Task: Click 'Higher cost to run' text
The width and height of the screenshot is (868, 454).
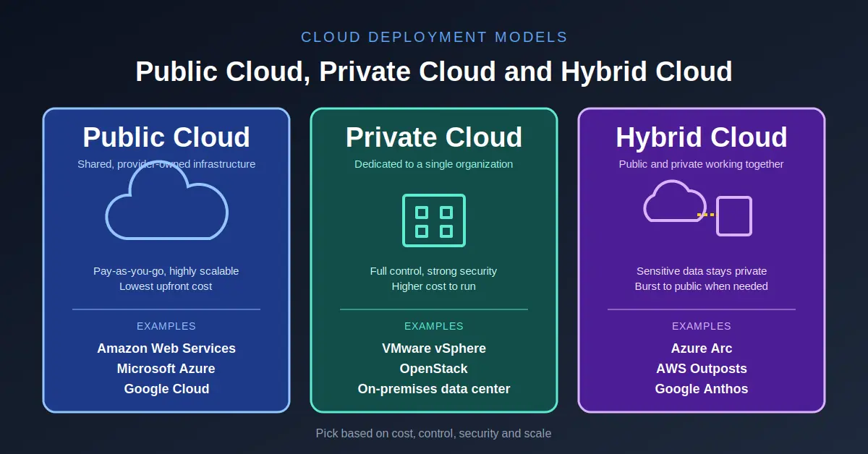Action: click(x=434, y=286)
